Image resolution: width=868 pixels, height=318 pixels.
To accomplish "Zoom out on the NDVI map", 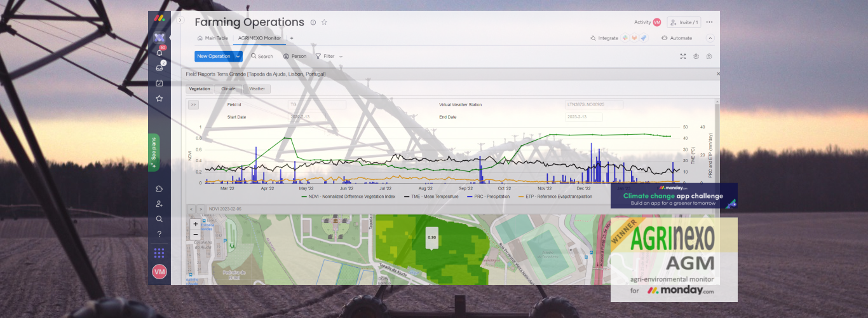I will [196, 234].
